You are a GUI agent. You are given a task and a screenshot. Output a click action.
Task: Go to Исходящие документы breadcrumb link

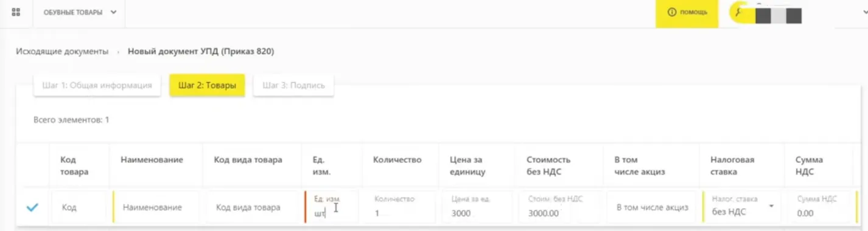[62, 52]
